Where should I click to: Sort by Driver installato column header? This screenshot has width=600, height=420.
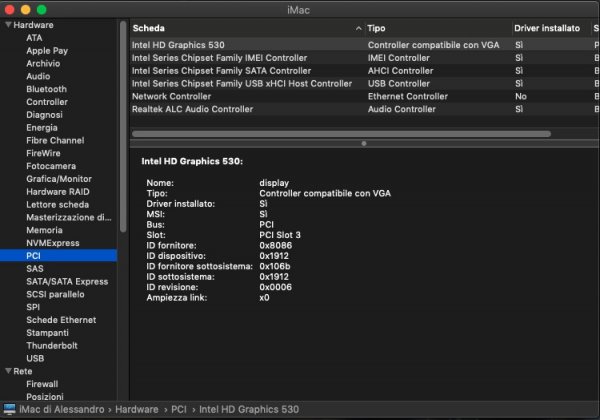(x=547, y=28)
